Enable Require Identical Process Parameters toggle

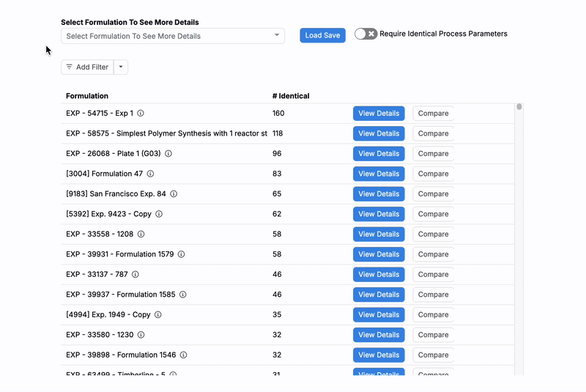pyautogui.click(x=366, y=34)
